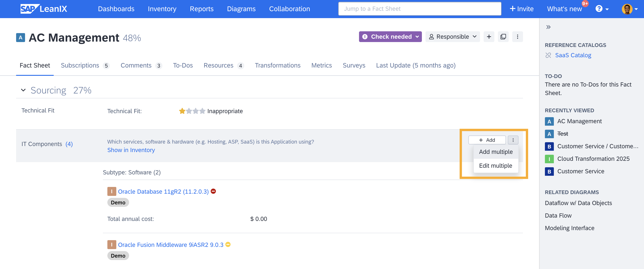The image size is (644, 269).
Task: Open the SaaS Catalog link
Action: pos(573,55)
